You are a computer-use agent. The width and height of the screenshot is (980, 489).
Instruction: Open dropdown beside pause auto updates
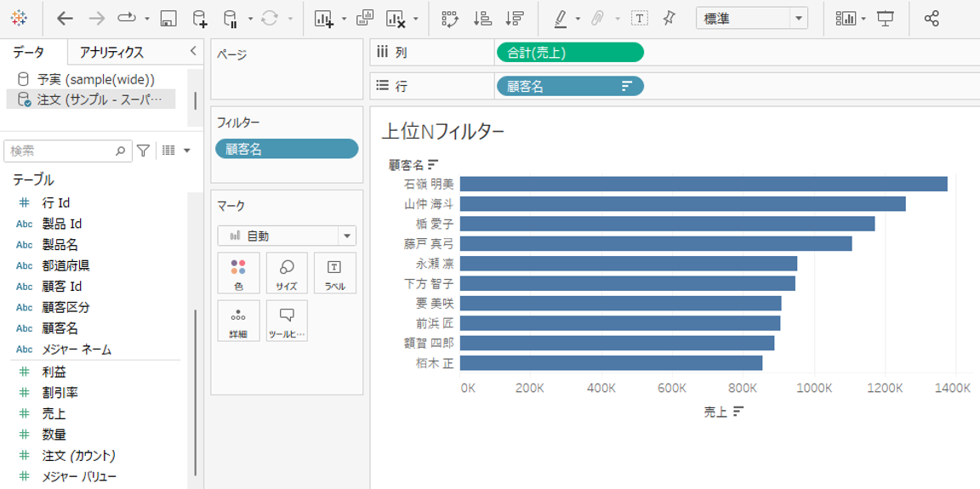pos(250,19)
